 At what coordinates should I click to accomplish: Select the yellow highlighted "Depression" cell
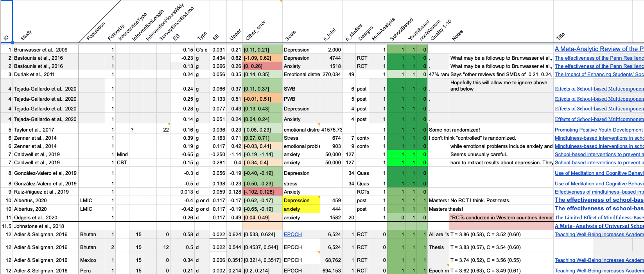click(301, 200)
